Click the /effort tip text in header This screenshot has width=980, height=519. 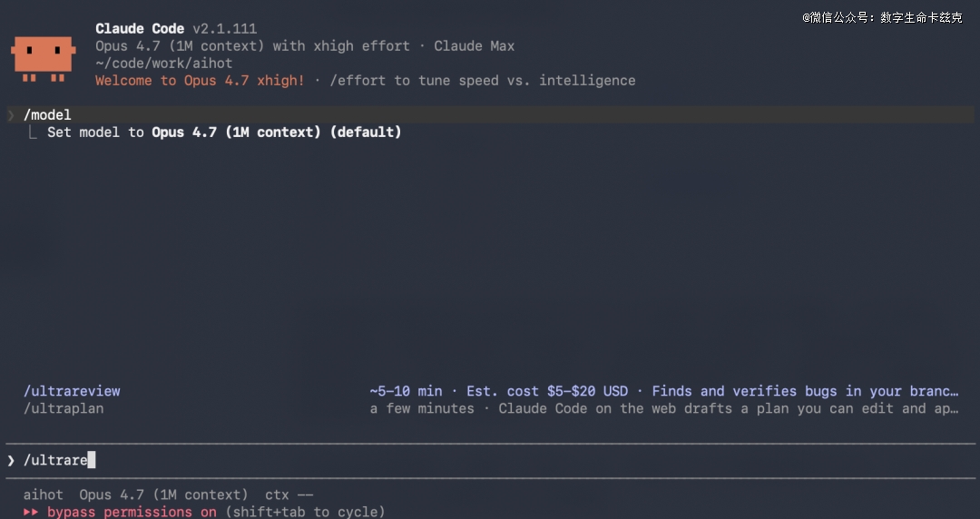(x=482, y=81)
